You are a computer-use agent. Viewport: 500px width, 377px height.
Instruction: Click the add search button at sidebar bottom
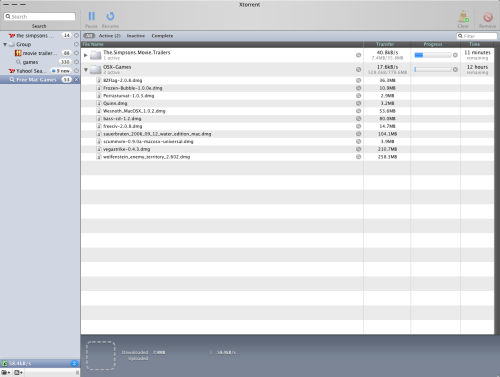pos(18,372)
